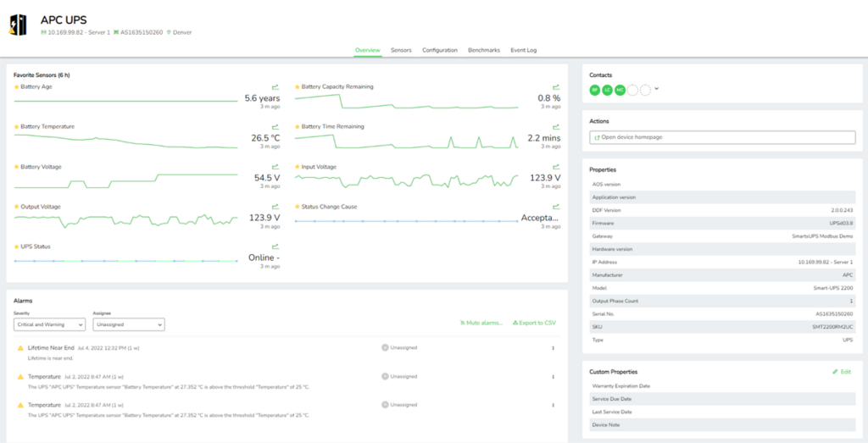Toggle the favorite star for Battery Temperature

click(16, 127)
